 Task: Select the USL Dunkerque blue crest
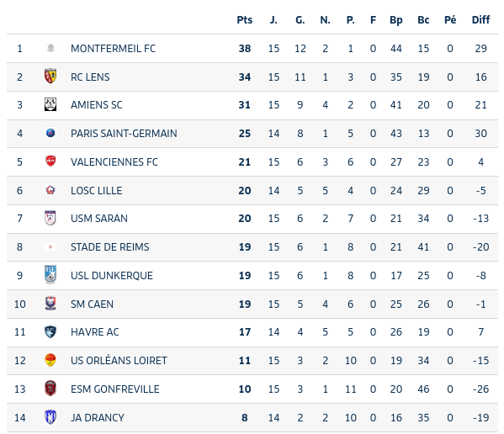(x=50, y=275)
